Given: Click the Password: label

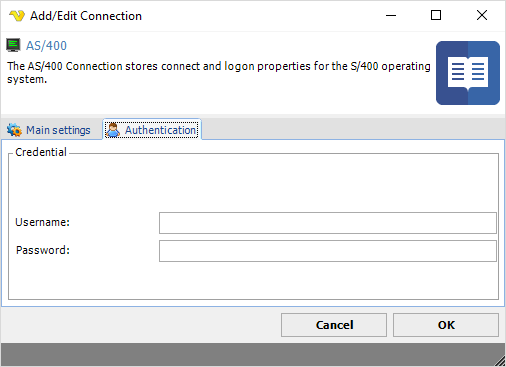Looking at the screenshot, I should (x=43, y=250).
